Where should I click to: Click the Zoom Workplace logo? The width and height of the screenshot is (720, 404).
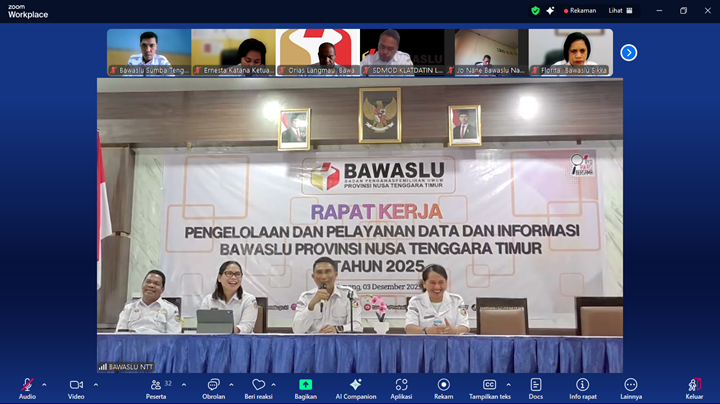coord(28,11)
